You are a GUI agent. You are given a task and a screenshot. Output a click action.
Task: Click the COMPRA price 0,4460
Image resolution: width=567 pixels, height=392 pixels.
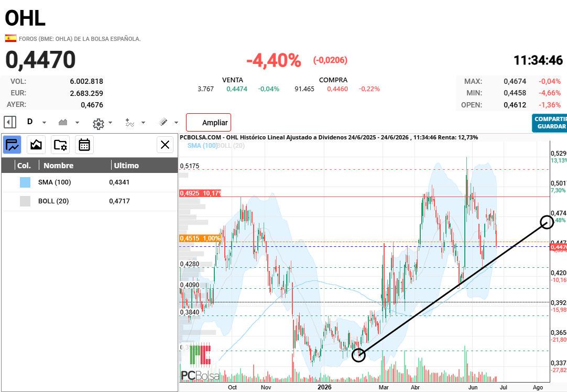tap(337, 89)
